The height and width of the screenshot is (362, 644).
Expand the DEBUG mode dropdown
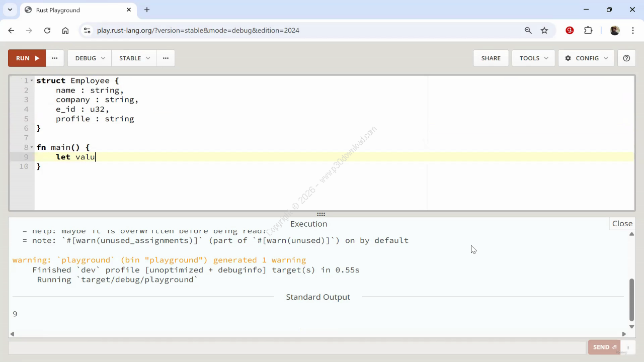pyautogui.click(x=90, y=58)
